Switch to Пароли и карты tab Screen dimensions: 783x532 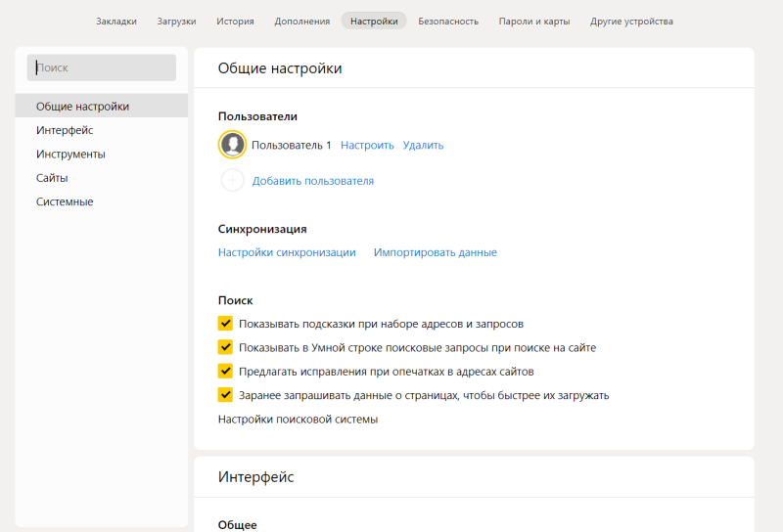534,21
